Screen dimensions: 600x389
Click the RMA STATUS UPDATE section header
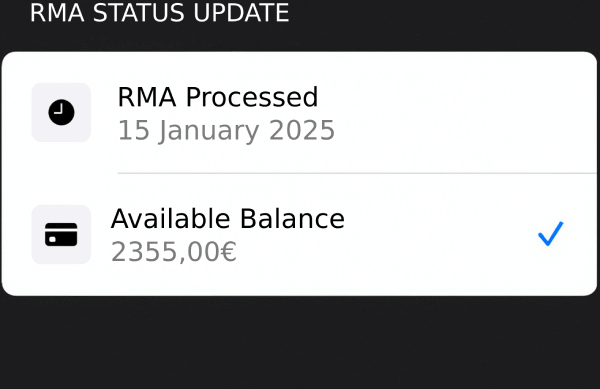[159, 13]
